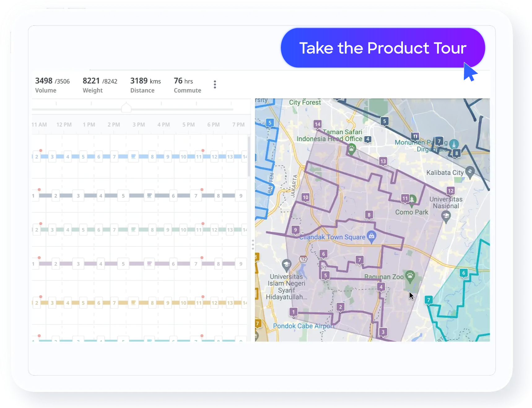
Task: Open the three-dot menu next to the Commute stat
Action: [215, 84]
